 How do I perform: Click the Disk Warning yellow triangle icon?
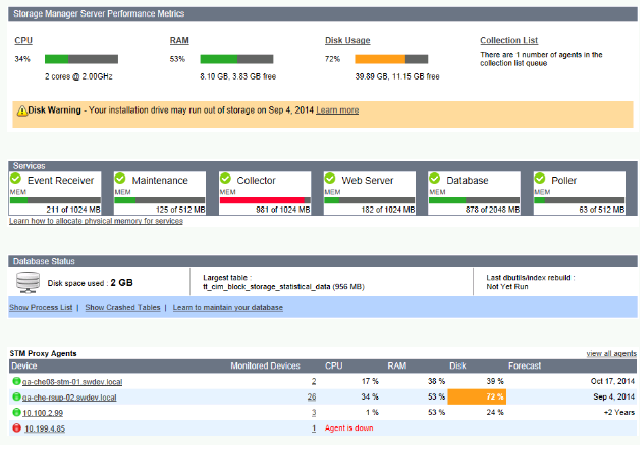pyautogui.click(x=20, y=110)
